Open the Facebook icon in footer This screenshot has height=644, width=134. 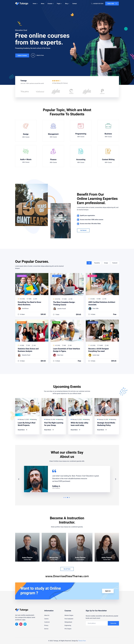tap(17, 624)
